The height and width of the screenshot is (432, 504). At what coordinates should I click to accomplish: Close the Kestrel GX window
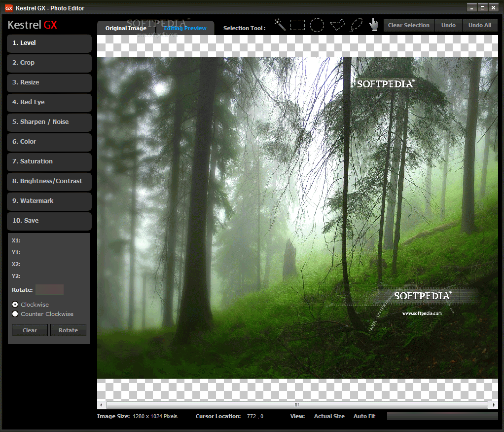(x=493, y=8)
